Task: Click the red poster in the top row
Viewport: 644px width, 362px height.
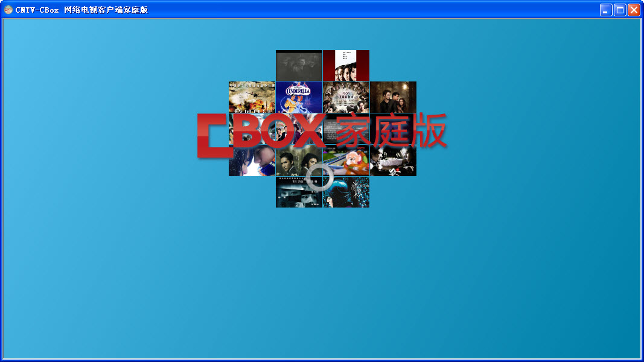Action: pyautogui.click(x=345, y=65)
